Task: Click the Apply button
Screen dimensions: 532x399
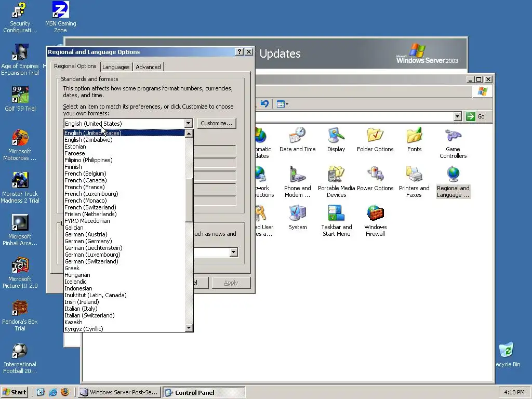Action: 231,283
